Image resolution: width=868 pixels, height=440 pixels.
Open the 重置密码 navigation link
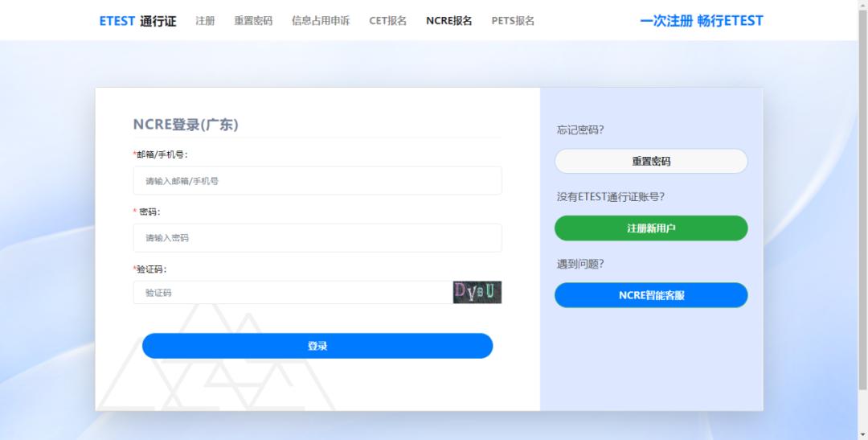(x=253, y=21)
